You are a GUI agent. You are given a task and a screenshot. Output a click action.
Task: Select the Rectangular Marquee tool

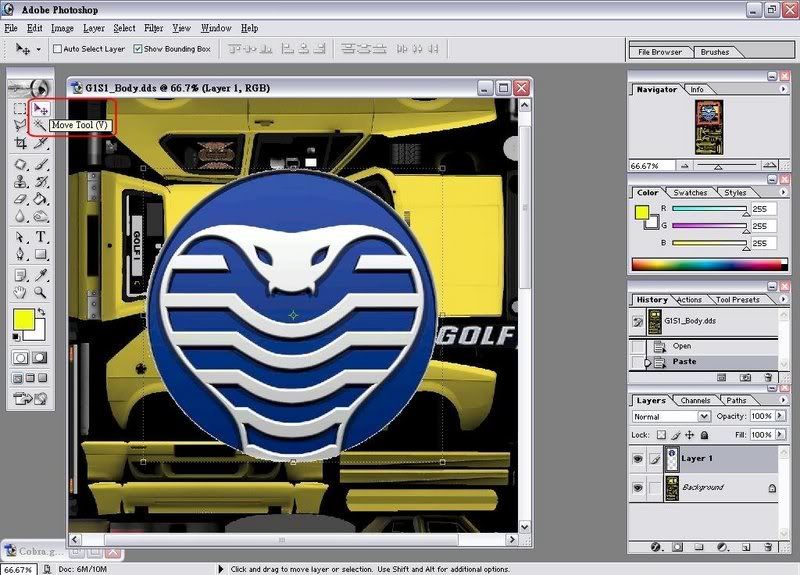(20, 108)
